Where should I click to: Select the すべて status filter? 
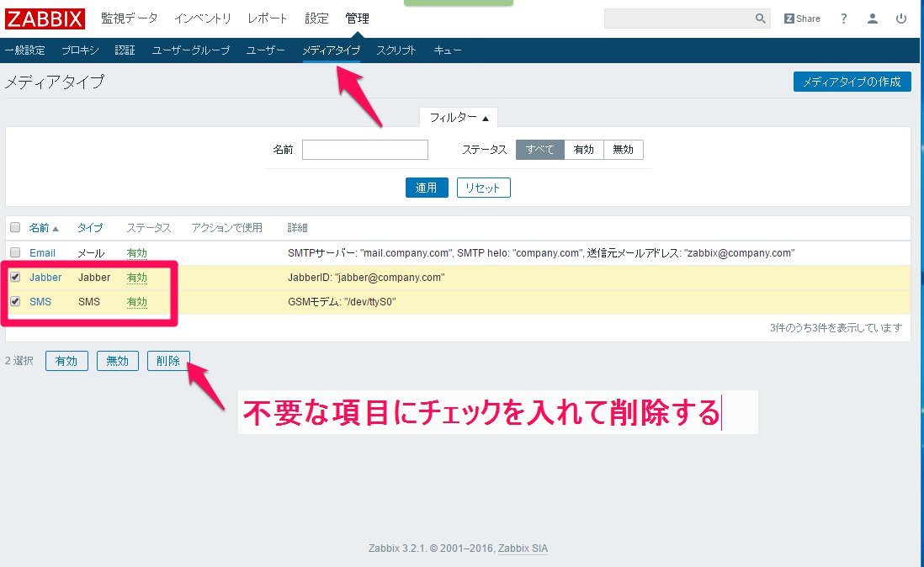(539, 150)
